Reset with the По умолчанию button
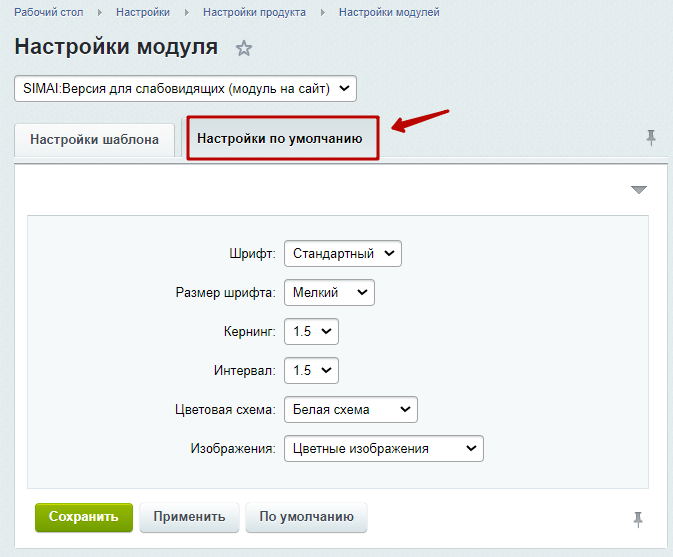The height and width of the screenshot is (557, 673). tap(306, 518)
